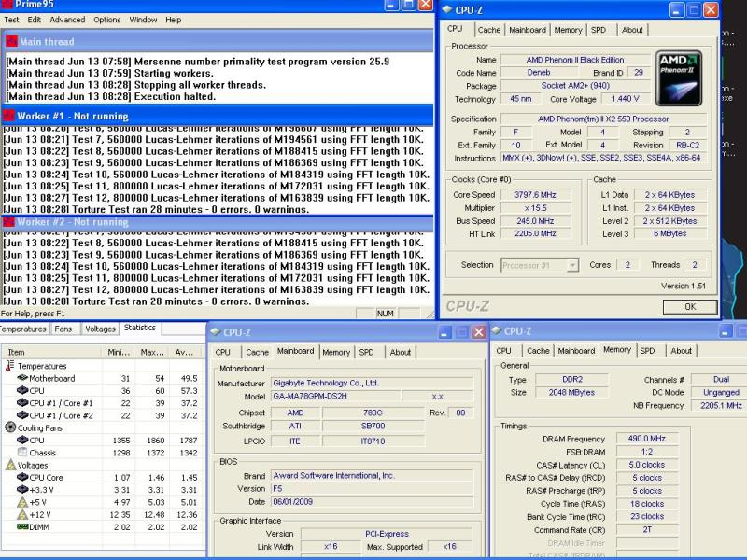Select the +3.3 V row icon
The image size is (747, 560).
(22, 489)
